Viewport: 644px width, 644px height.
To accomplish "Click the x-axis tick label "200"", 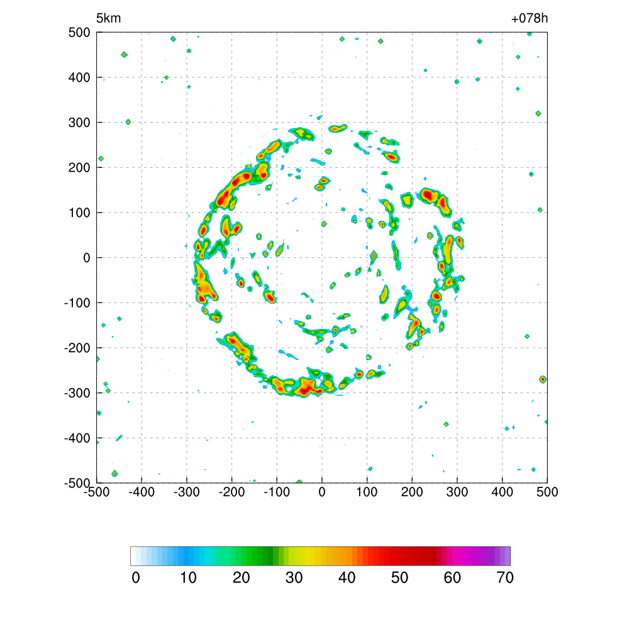I will [412, 492].
